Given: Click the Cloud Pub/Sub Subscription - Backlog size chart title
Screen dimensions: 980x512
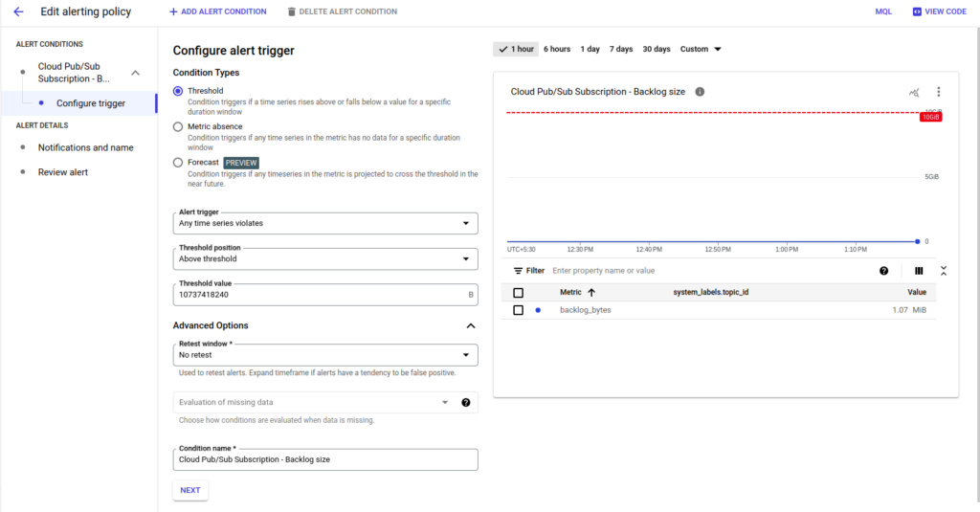Looking at the screenshot, I should [597, 92].
